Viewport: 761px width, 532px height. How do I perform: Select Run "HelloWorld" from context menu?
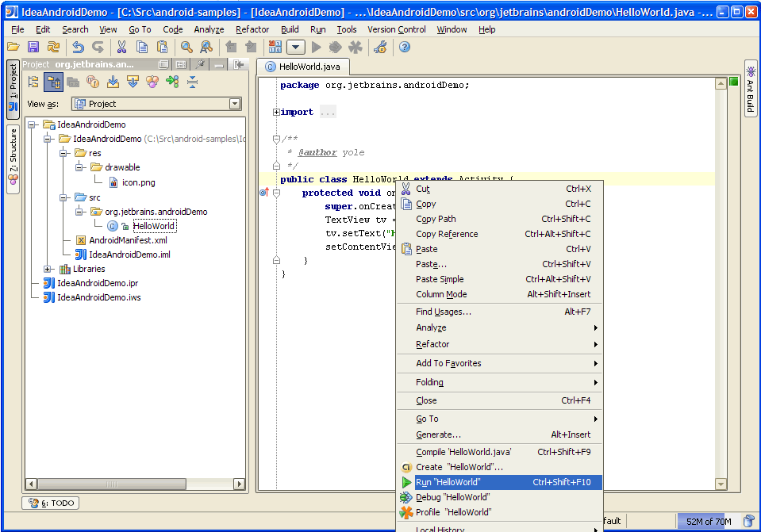pos(448,482)
